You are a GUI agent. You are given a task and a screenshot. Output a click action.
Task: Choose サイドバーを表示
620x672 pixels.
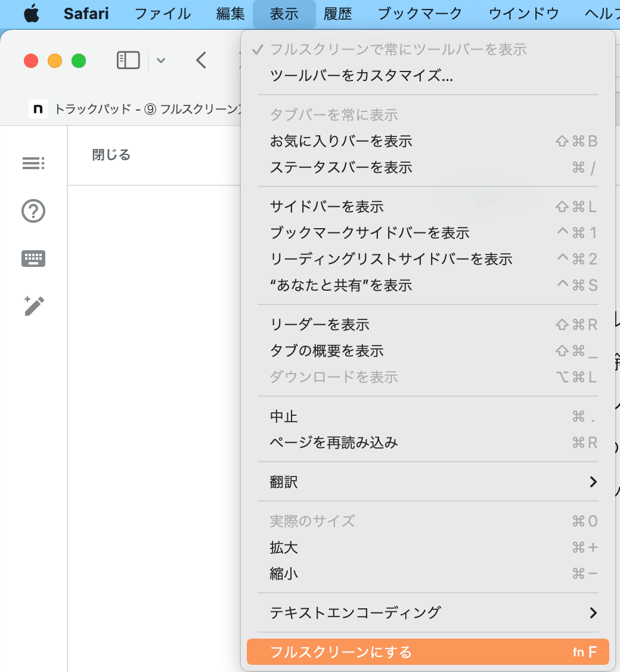coord(428,207)
